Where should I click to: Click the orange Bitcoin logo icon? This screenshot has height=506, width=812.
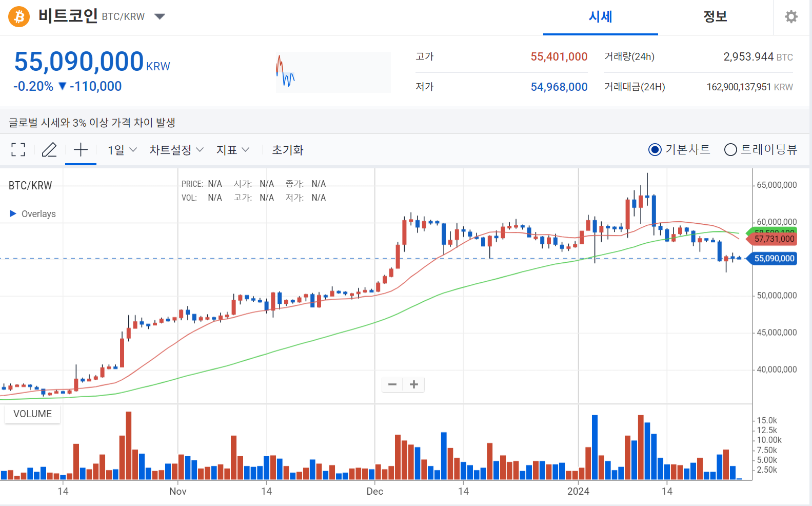click(x=19, y=17)
